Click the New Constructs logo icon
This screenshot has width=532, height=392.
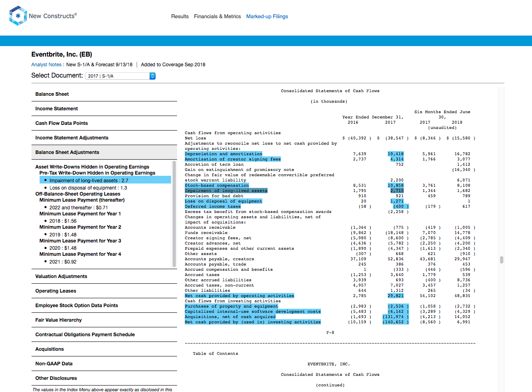click(18, 16)
